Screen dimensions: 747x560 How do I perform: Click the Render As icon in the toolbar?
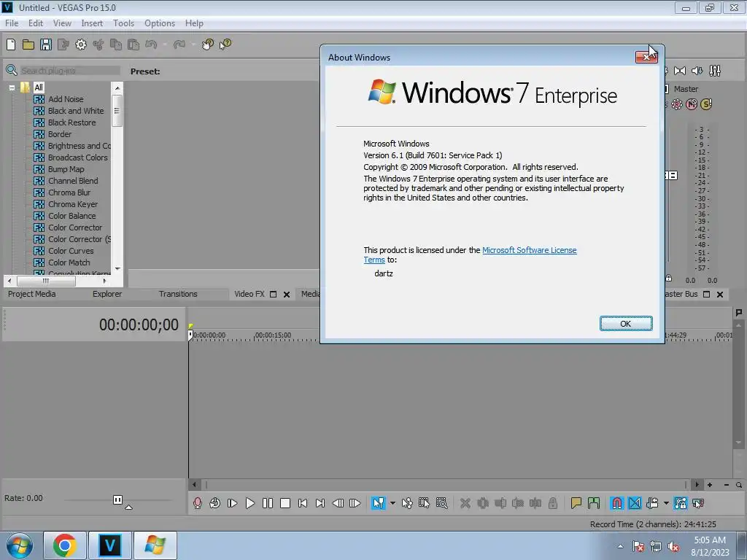click(63, 44)
